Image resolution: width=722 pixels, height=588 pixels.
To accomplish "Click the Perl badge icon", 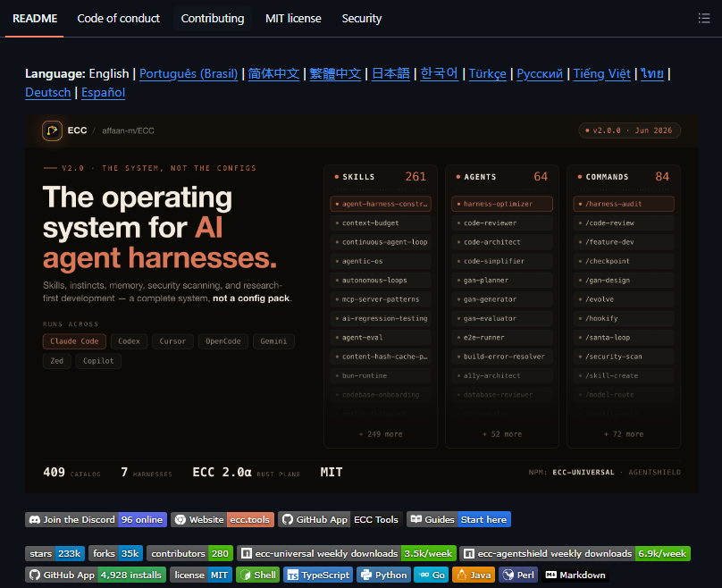I will [508, 575].
